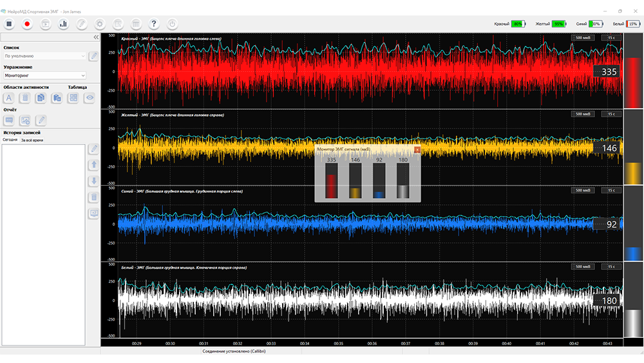Click the Белый - ЭМГ channel title

pos(184,268)
